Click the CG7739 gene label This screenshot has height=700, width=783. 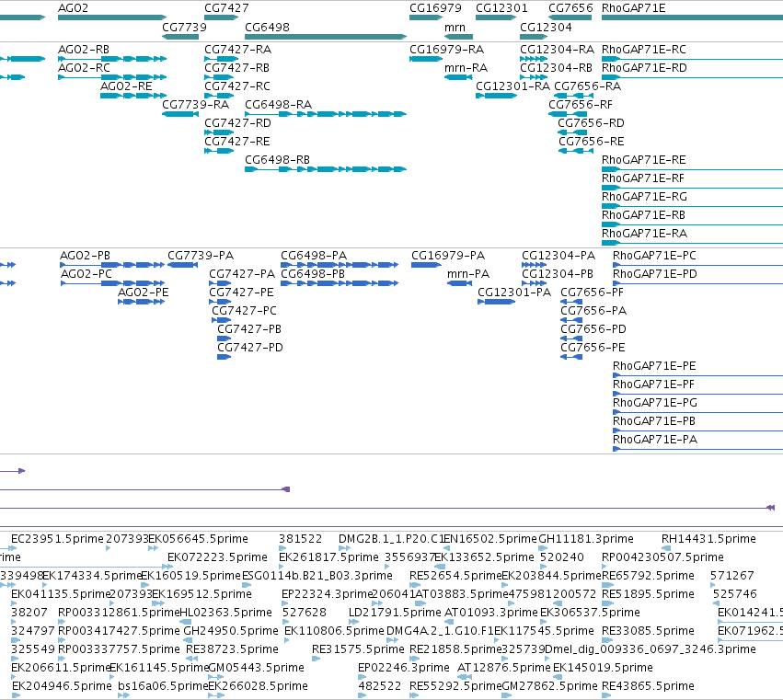(x=184, y=27)
